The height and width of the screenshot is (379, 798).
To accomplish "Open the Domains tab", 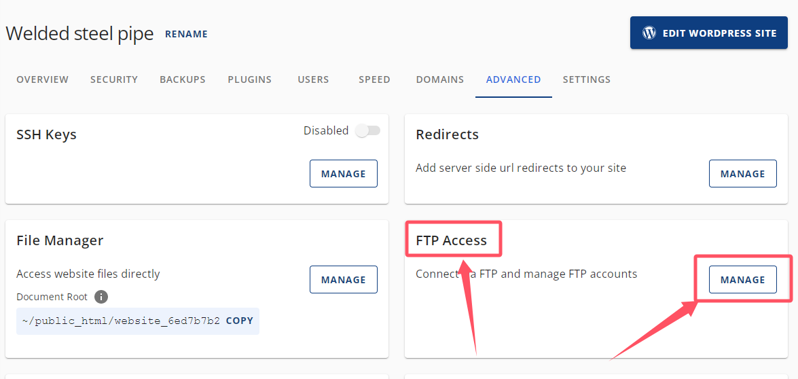I will click(440, 79).
